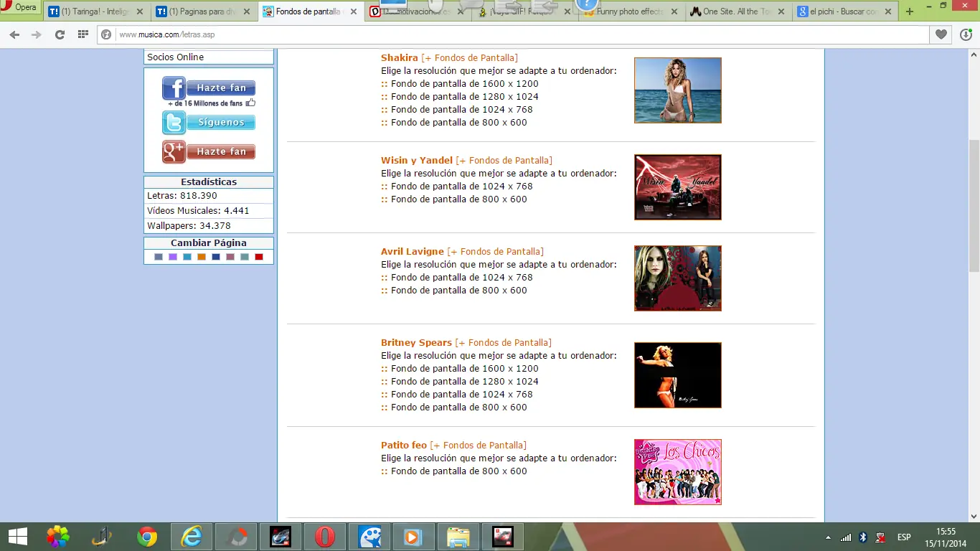Screen dimensions: 980x551
Task: Launch Google Chrome from the taskbar
Action: [147, 537]
